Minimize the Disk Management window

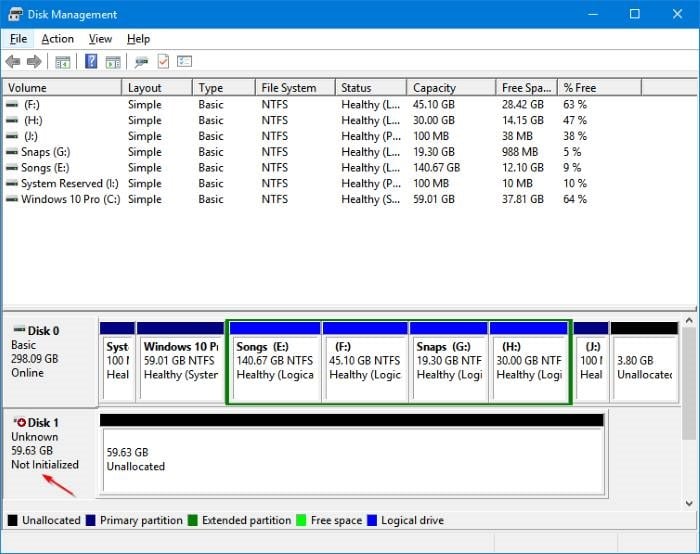(x=593, y=14)
